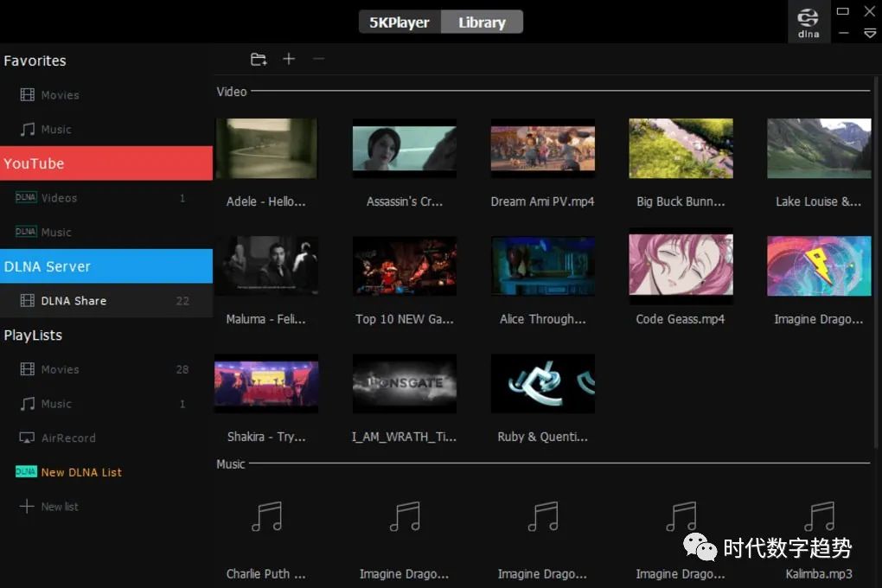Click the library vertical scrollbar

pos(876,262)
